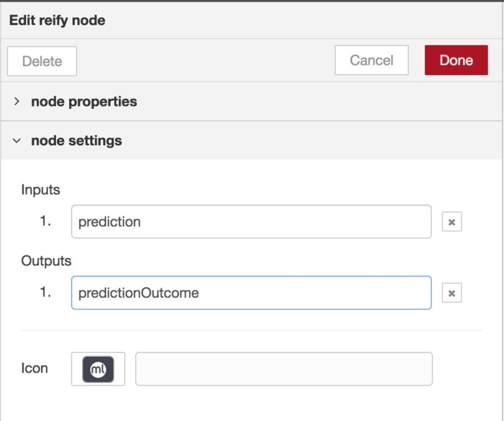Remove the predictionOutcome output with x icon

[452, 293]
